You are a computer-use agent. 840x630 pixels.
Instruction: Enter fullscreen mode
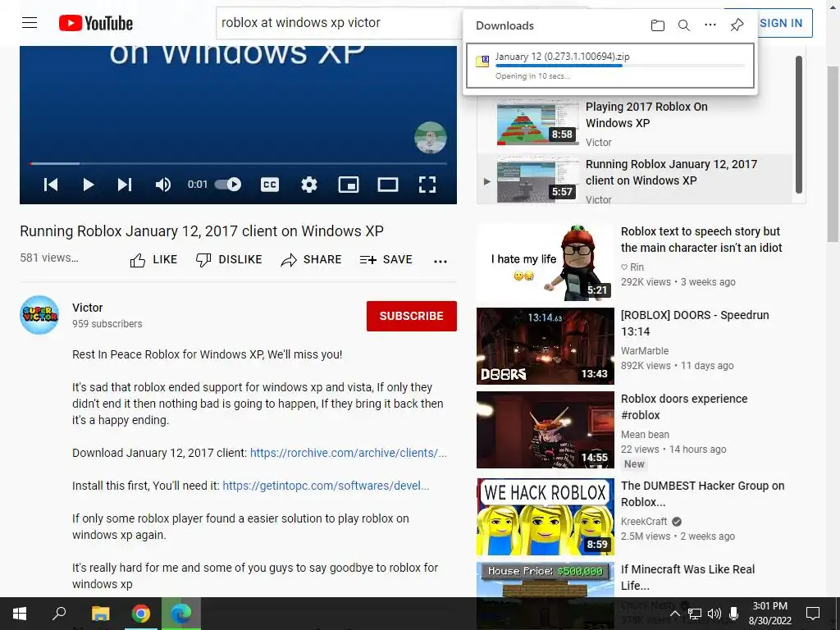(x=427, y=185)
